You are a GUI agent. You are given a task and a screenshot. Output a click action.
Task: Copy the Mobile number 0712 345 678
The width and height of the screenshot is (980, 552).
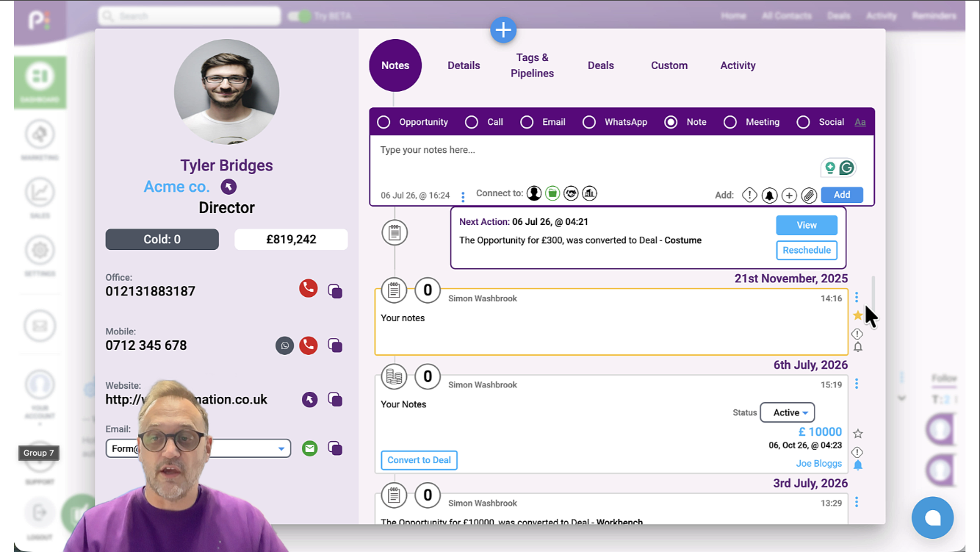tap(335, 345)
